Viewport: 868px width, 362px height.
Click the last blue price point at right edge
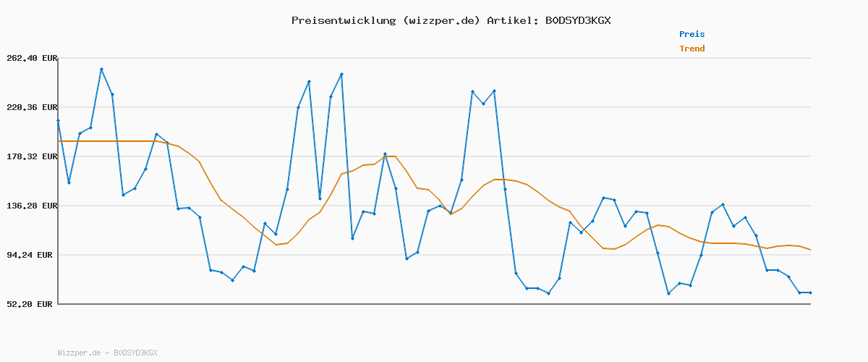point(810,292)
